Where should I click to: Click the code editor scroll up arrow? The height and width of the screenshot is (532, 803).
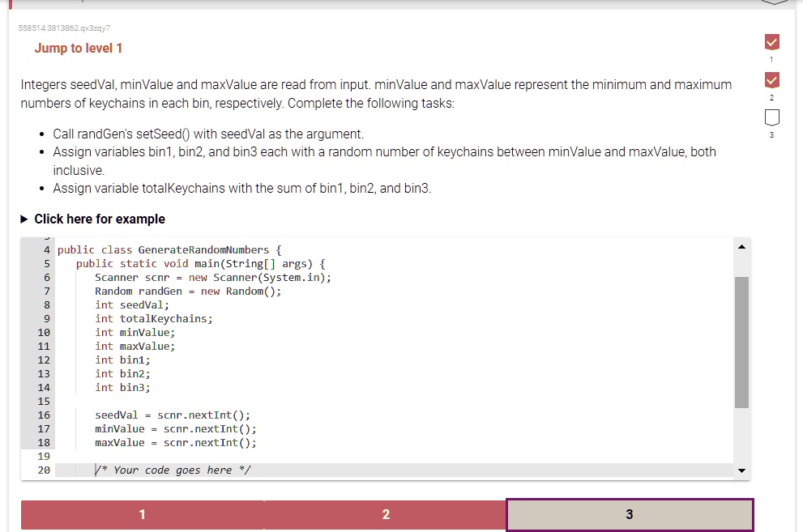coord(741,247)
